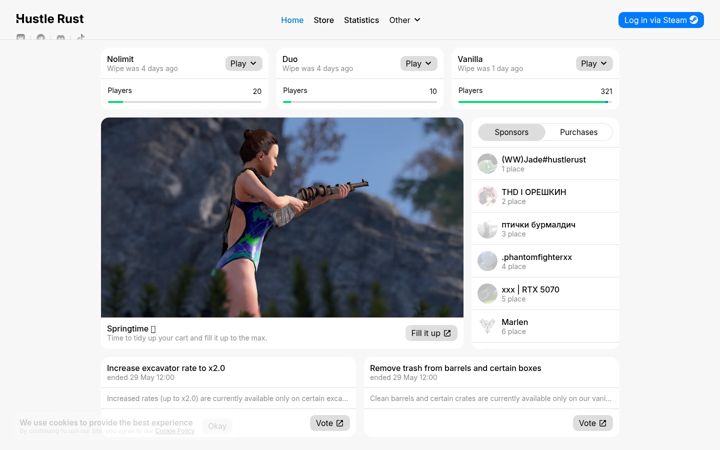Open the Statistics page
This screenshot has height=450, width=720.
tap(361, 20)
